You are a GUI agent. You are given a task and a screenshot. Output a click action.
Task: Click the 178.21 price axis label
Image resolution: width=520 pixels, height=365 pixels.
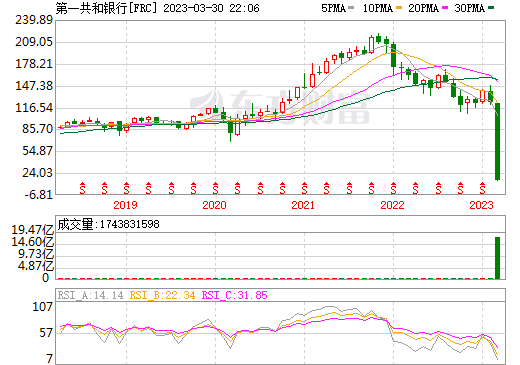point(34,64)
